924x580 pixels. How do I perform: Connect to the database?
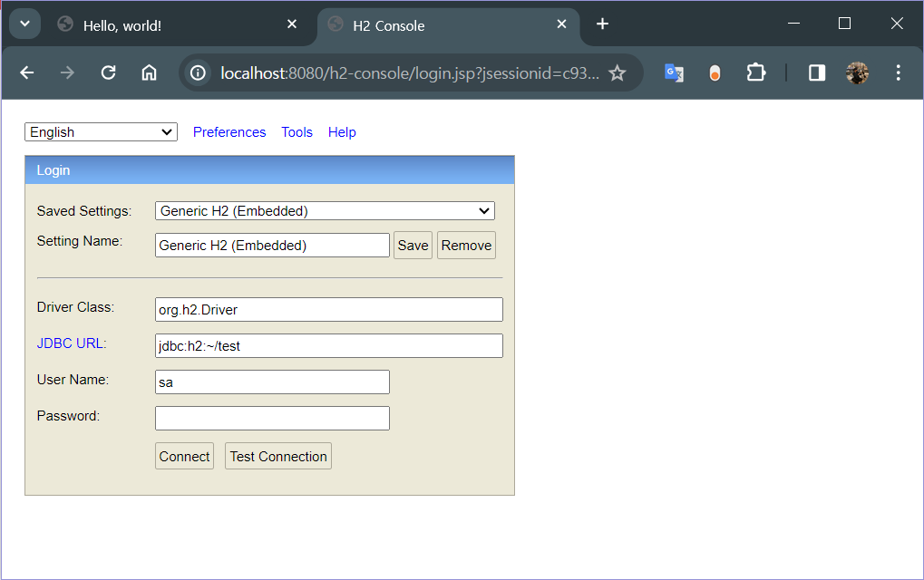(184, 457)
